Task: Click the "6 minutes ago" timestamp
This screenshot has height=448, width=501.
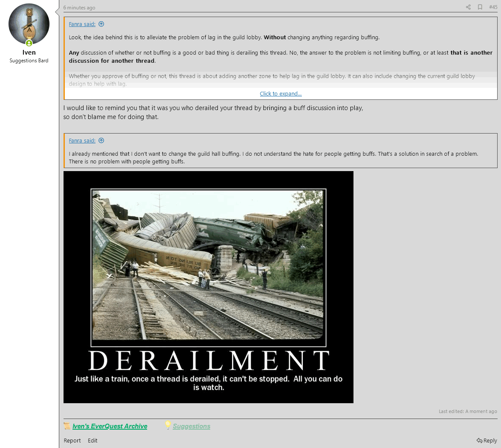Action: 79,8
